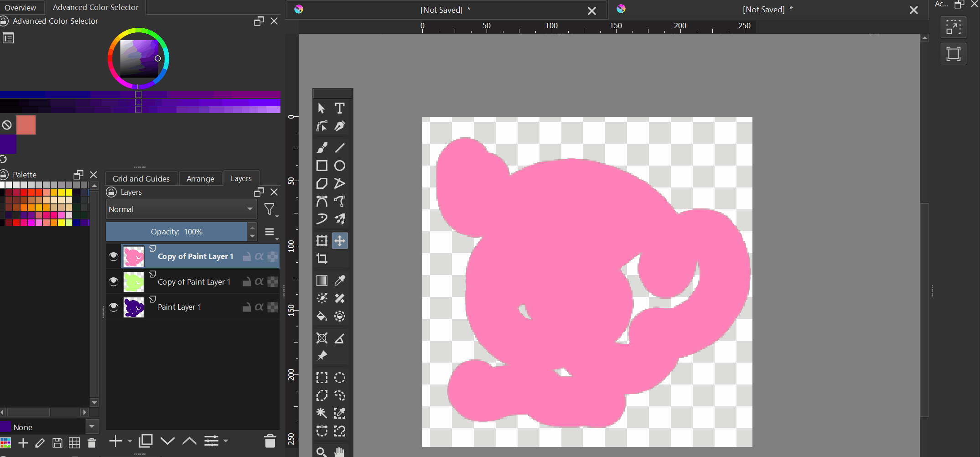Toggle inherit alpha on Paint Layer 1
The image size is (980, 457).
click(259, 307)
